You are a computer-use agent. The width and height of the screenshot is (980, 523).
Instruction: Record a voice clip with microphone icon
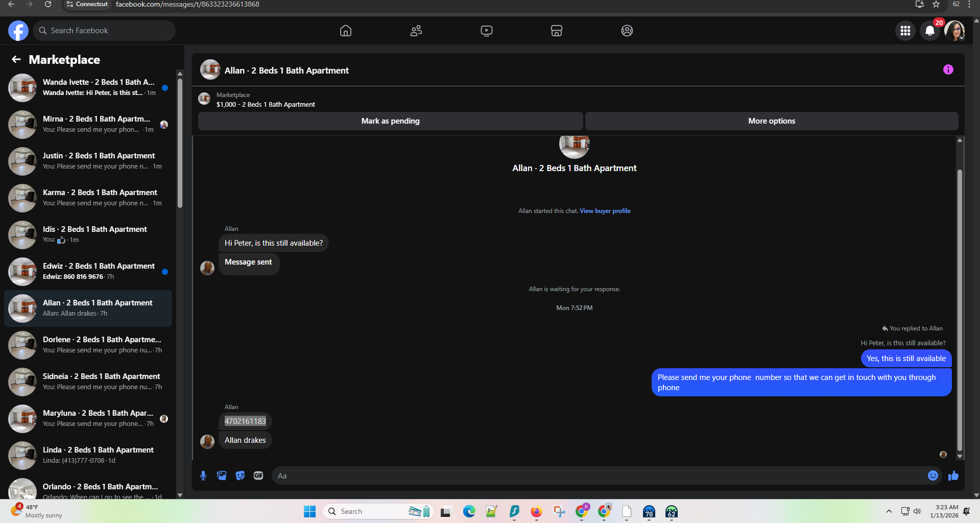(203, 476)
